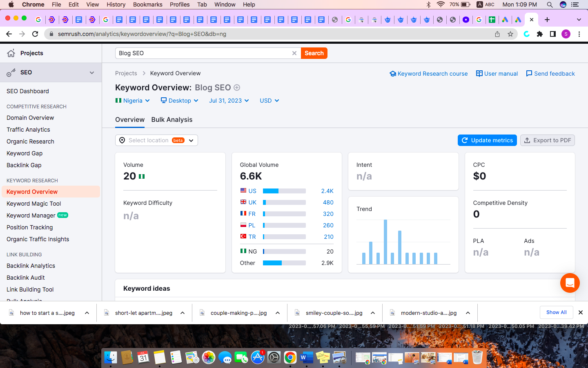
Task: Click the US country link in Global Volume
Action: coord(252,191)
